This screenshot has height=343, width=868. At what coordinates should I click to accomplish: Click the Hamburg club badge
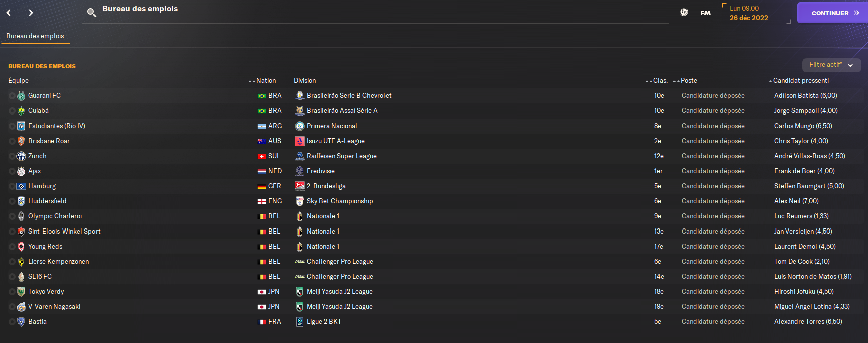click(x=21, y=186)
